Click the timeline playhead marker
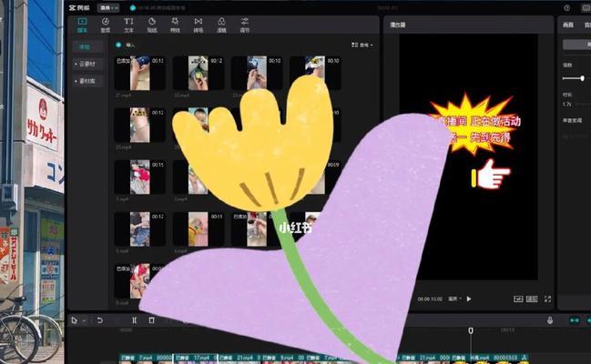Viewport: 591px width, 364px height. coord(471,330)
